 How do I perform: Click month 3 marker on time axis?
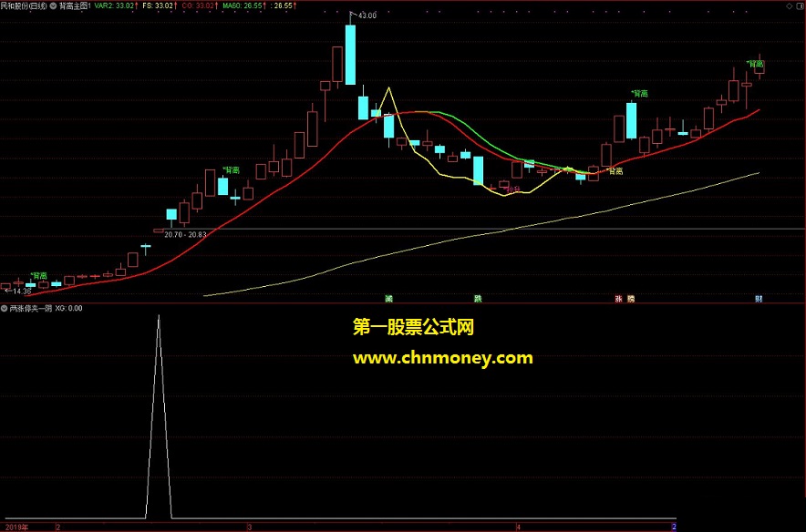(x=250, y=527)
